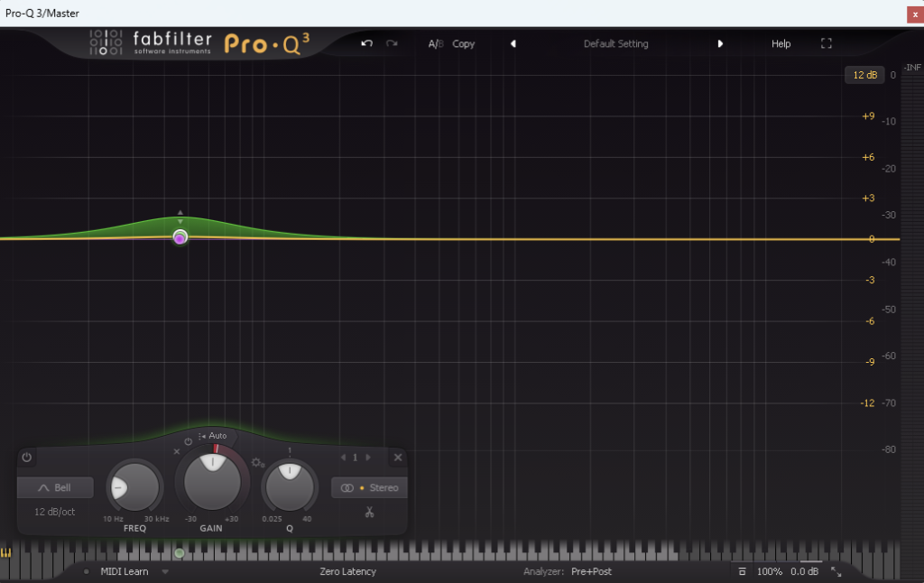
Task: Click the Q knob
Action: [x=290, y=487]
